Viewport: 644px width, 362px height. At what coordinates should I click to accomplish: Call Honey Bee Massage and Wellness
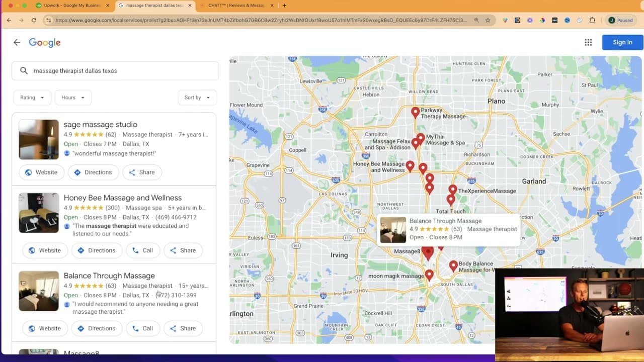(143, 250)
